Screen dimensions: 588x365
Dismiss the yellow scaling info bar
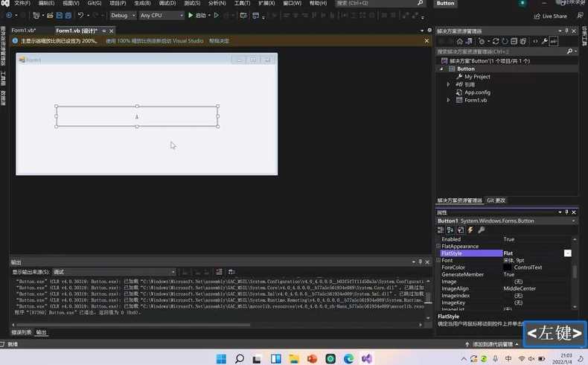tap(426, 40)
